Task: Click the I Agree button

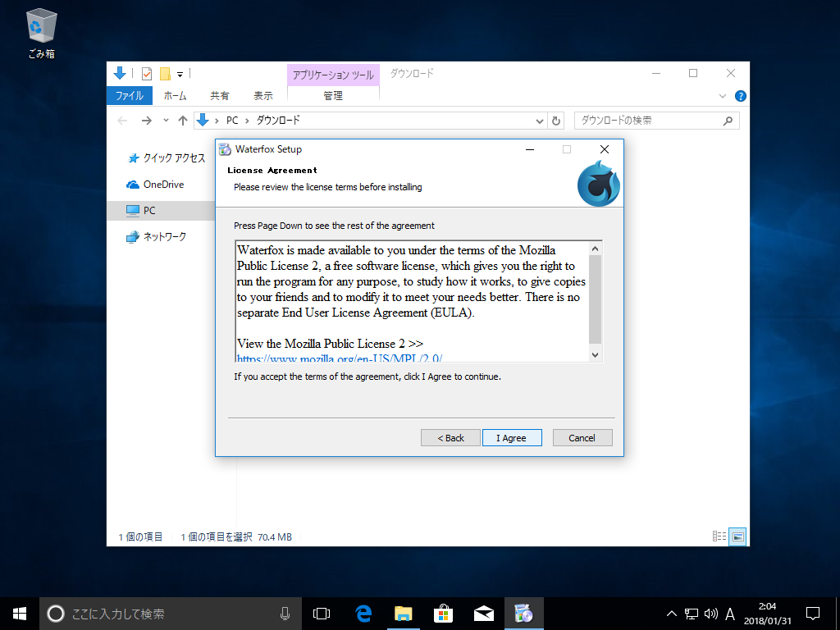Action: pos(512,438)
